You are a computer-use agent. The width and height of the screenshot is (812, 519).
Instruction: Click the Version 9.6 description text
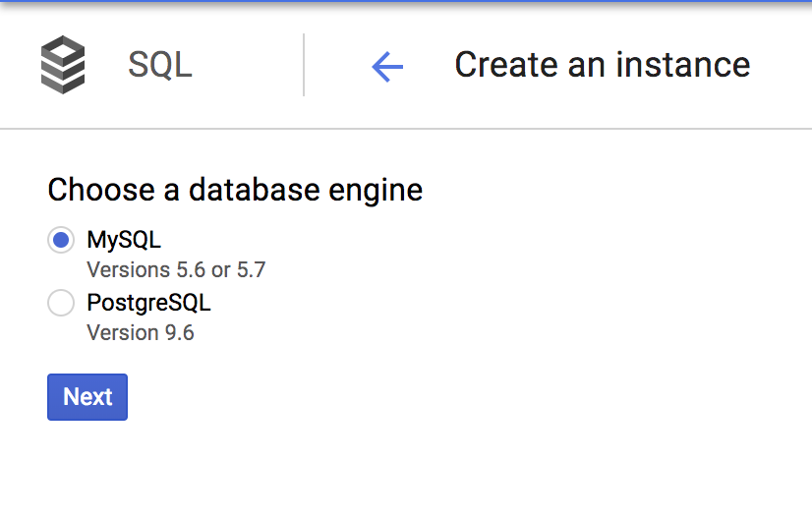[141, 332]
